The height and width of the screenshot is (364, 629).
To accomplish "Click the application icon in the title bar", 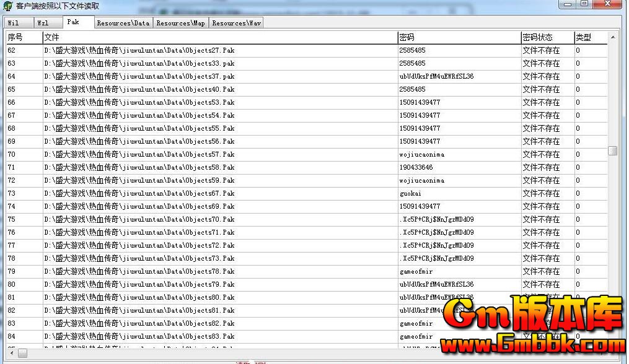I will point(7,6).
